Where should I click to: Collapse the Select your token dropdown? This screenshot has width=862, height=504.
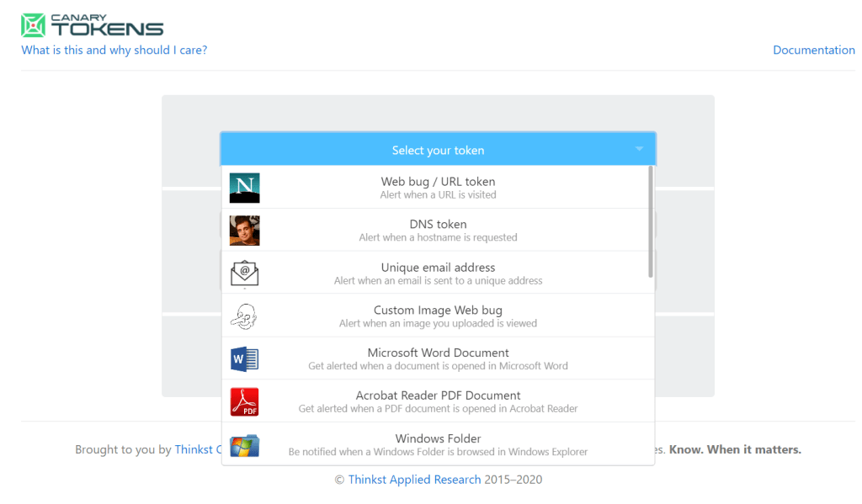(x=437, y=150)
